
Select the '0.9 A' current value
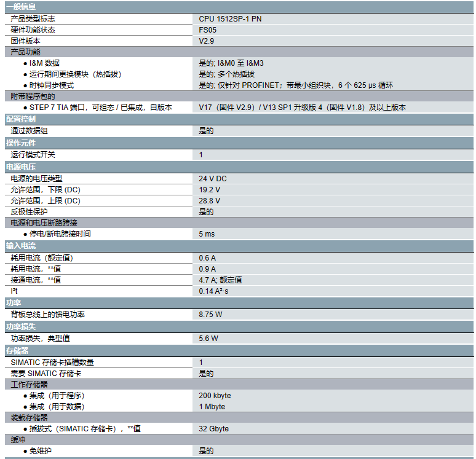pos(207,269)
